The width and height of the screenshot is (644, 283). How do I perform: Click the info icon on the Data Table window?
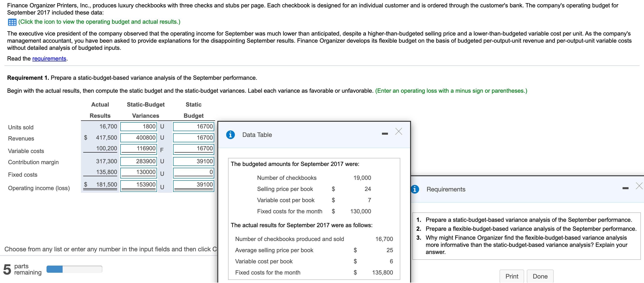[x=230, y=135]
